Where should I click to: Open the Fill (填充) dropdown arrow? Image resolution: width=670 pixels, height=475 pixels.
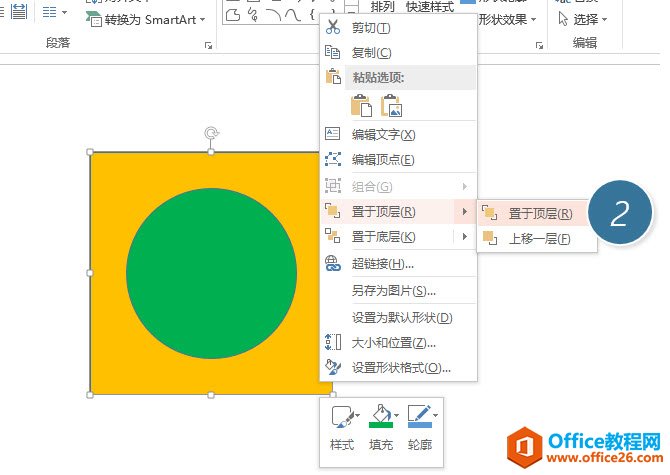point(397,415)
